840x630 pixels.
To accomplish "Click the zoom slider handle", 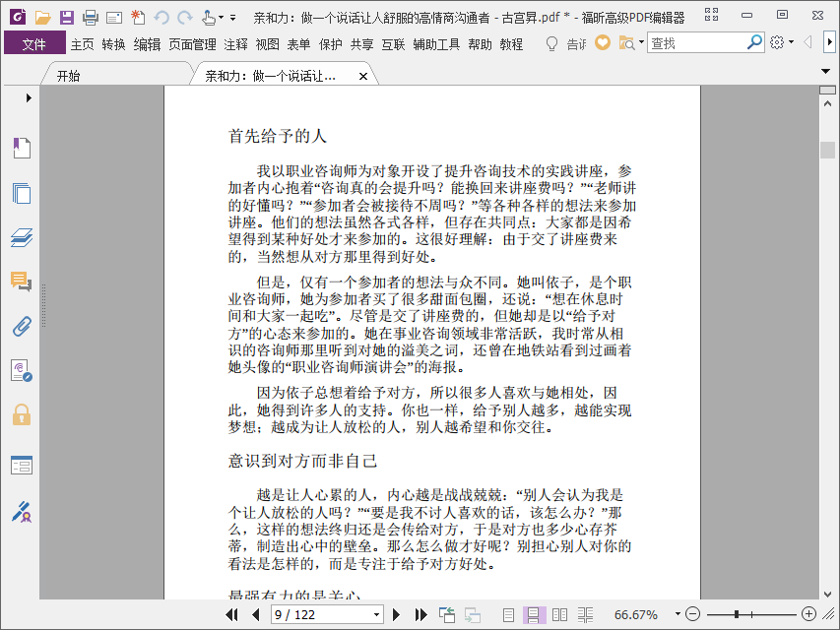I will [738, 614].
